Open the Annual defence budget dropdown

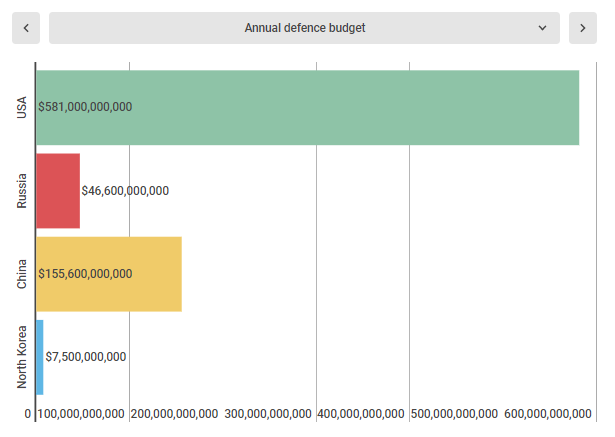[304, 28]
